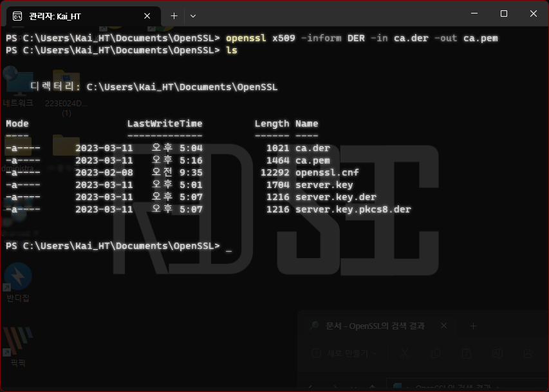Click the server.key.pkcs8.der file name
Screen dimensions: 549x392
pos(353,209)
